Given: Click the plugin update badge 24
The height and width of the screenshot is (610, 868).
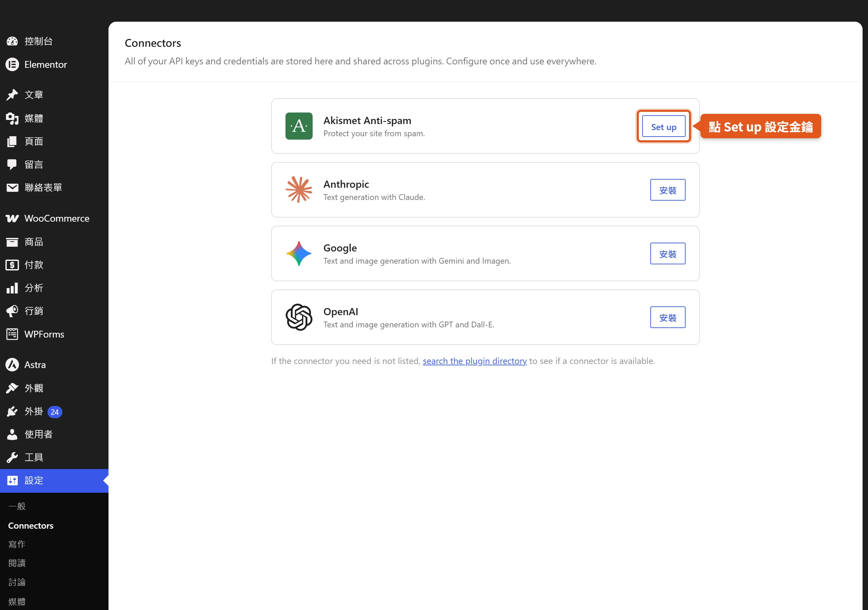Looking at the screenshot, I should pos(55,412).
